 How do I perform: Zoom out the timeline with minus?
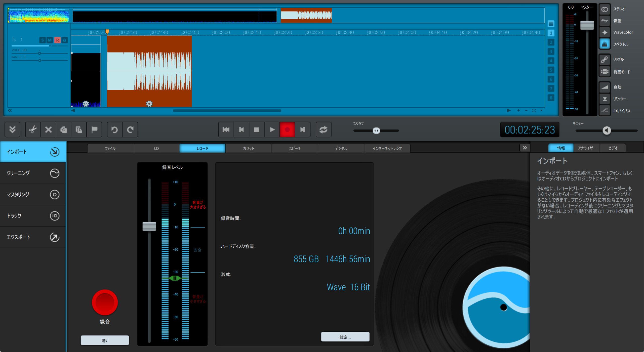526,110
